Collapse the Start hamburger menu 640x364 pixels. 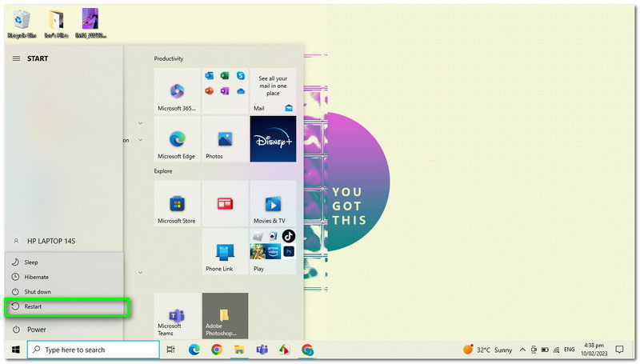tap(16, 58)
